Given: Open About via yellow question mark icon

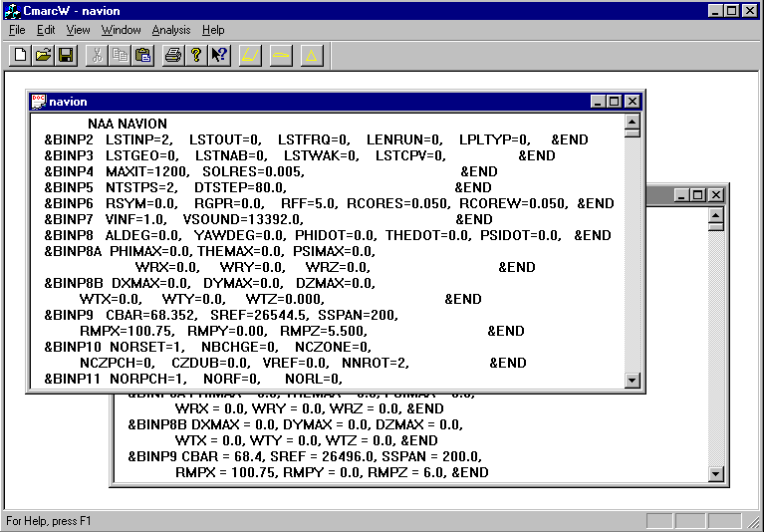Looking at the screenshot, I should click(x=196, y=55).
